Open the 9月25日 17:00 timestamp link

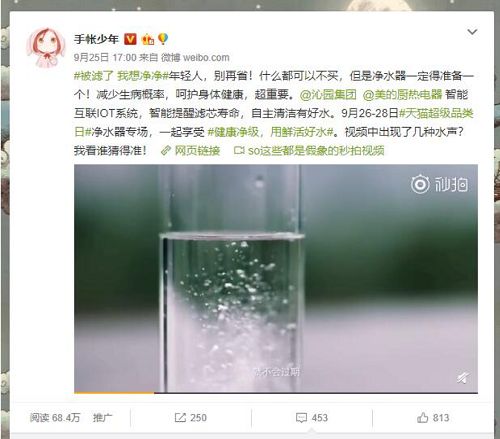pos(105,58)
